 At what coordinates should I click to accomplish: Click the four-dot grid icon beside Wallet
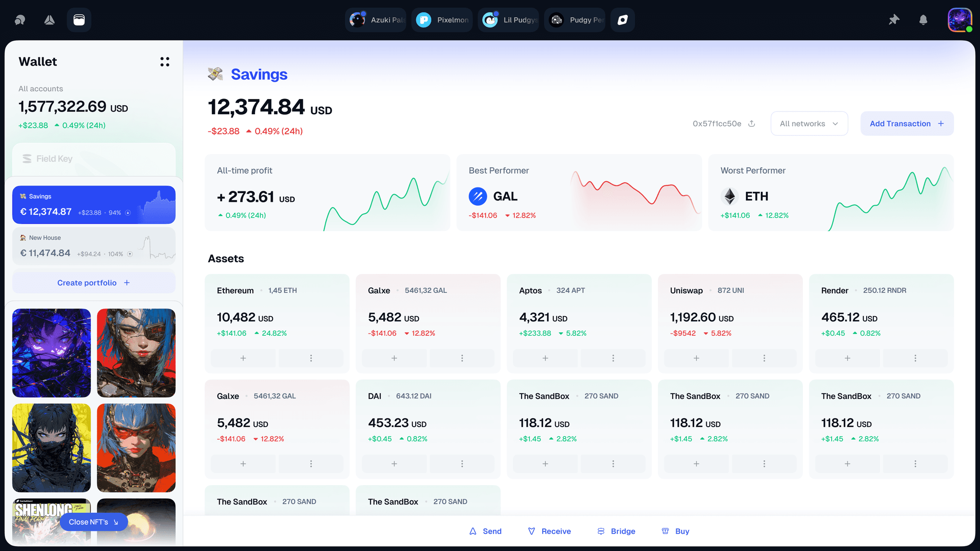[165, 62]
